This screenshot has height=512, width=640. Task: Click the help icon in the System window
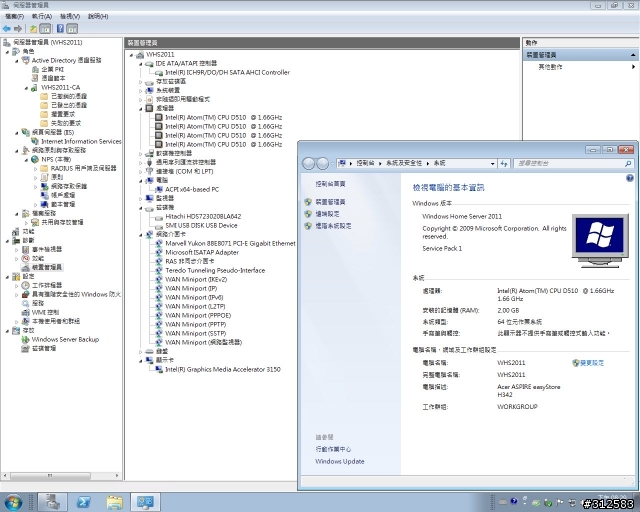click(630, 178)
